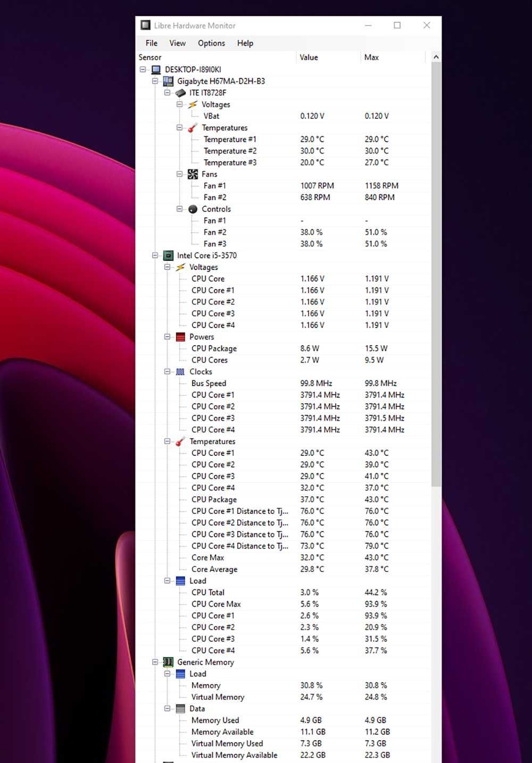Click the Value column header
Viewport: 532px width, 763px height.
[x=328, y=58]
